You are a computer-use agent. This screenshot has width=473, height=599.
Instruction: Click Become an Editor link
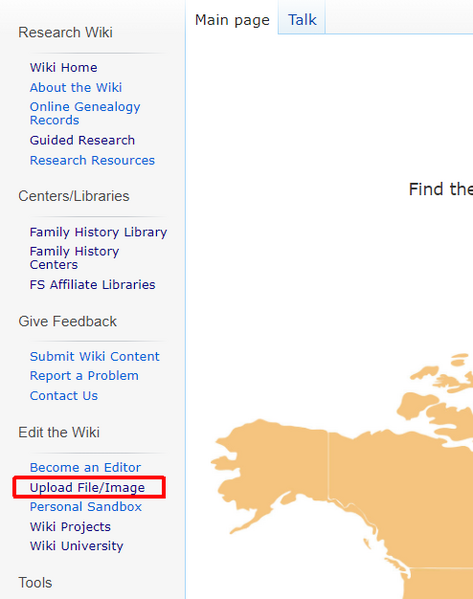pos(85,468)
